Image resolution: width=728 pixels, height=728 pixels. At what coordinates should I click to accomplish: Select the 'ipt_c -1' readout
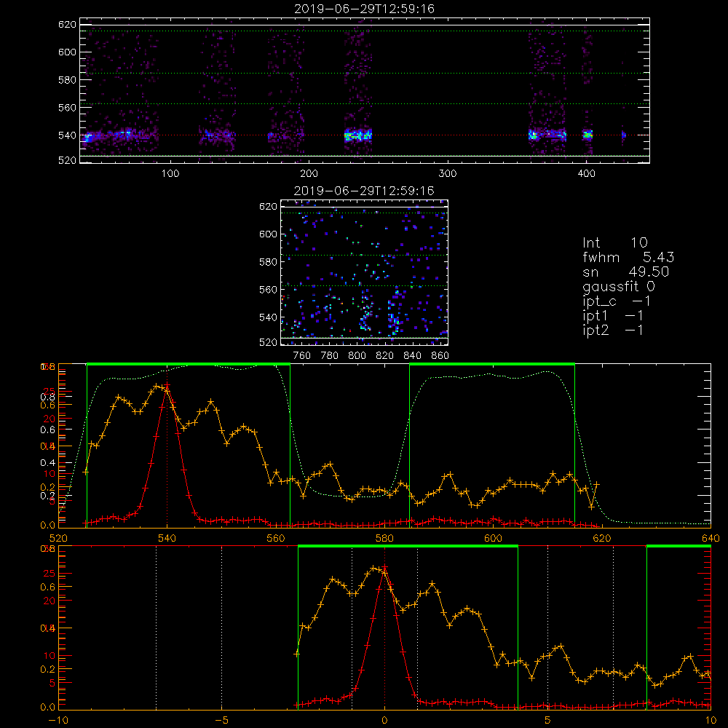[x=617, y=301]
